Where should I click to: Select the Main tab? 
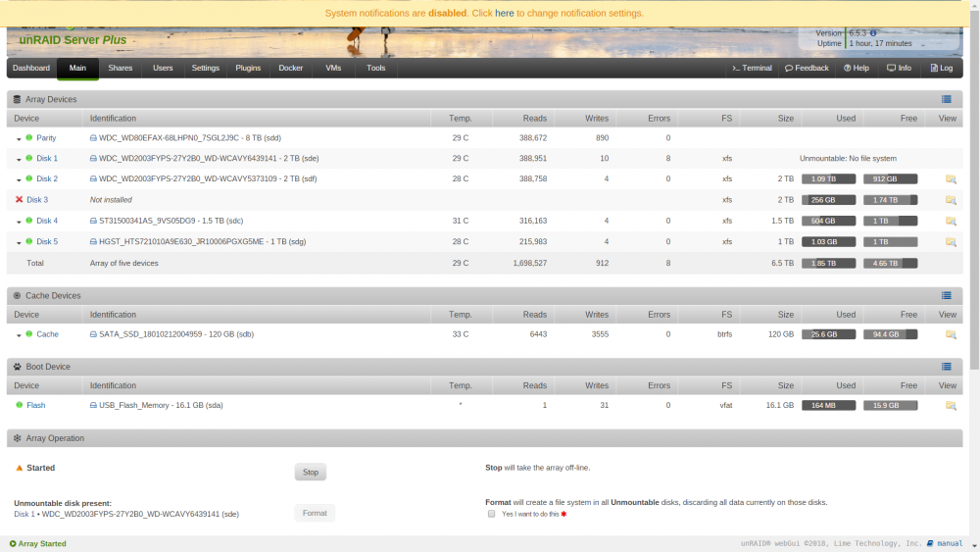pyautogui.click(x=77, y=68)
